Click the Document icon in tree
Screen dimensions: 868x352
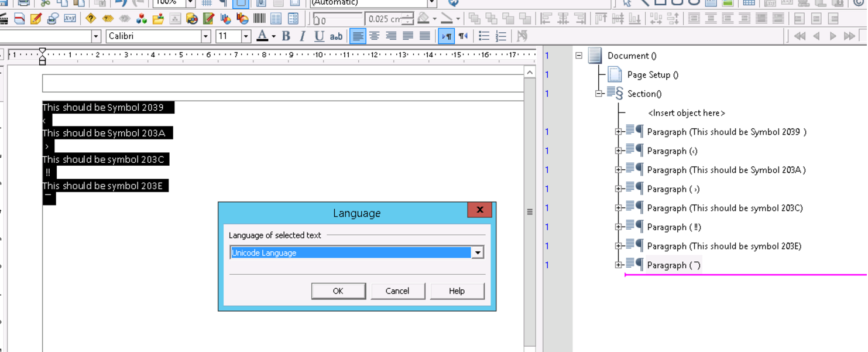[595, 56]
